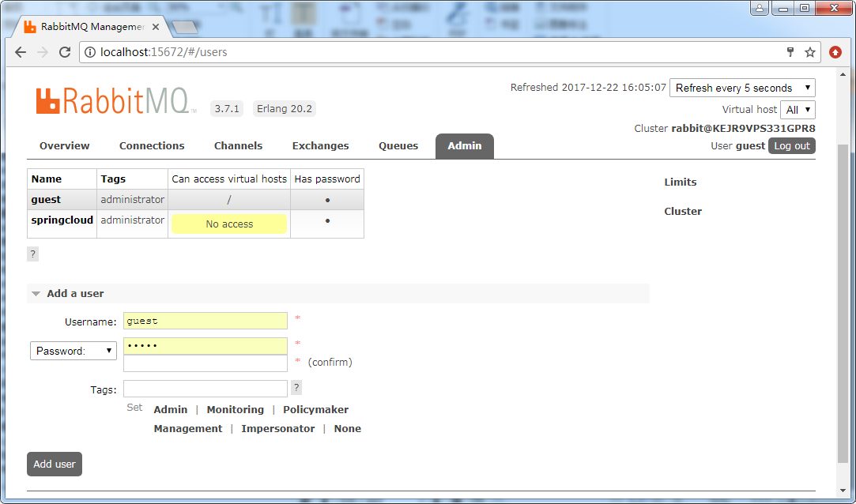Click the red extension icon in toolbar
The width and height of the screenshot is (856, 504).
tap(835, 52)
